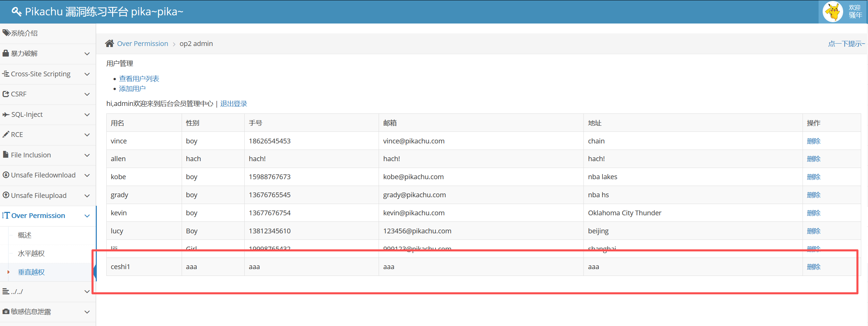
Task: Click the SQL-Inject plane icon
Action: coord(6,114)
